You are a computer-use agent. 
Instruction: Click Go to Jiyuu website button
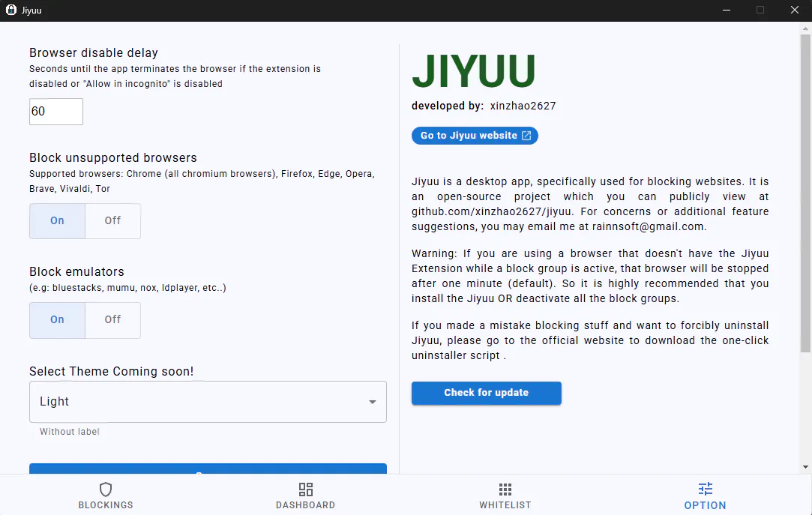(475, 136)
